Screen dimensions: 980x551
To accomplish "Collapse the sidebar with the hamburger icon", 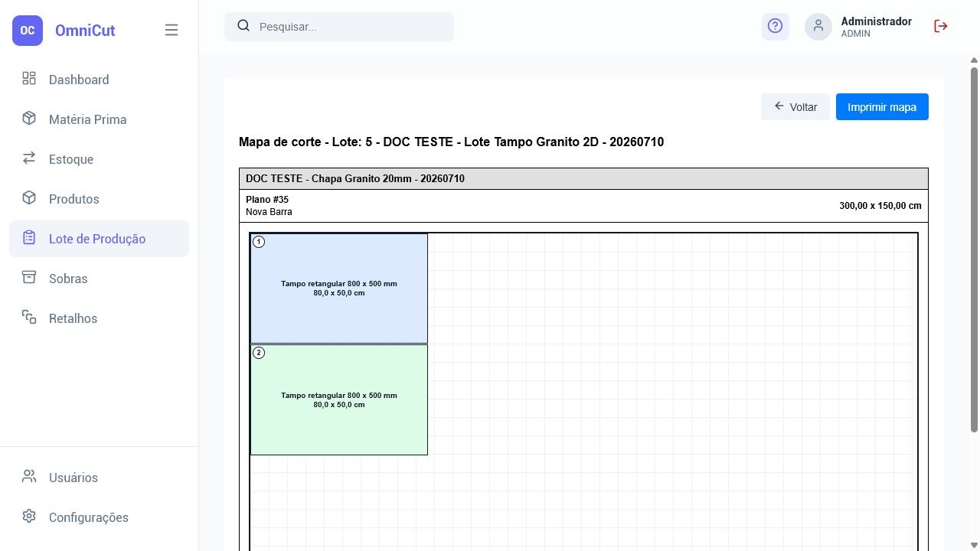I will point(171,30).
